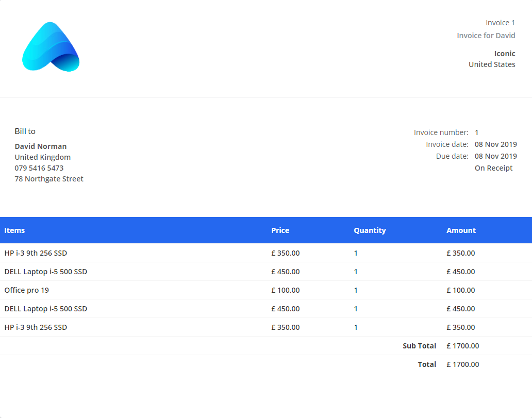Click the Amount column header
This screenshot has width=532, height=418.
461,230
